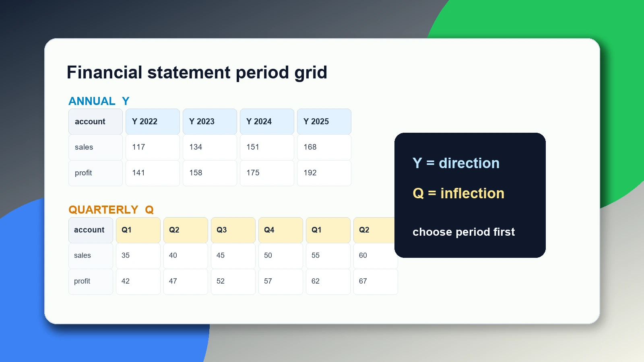Image resolution: width=644 pixels, height=362 pixels.
Task: Click the ANNUAL Y section heading
Action: 99,101
